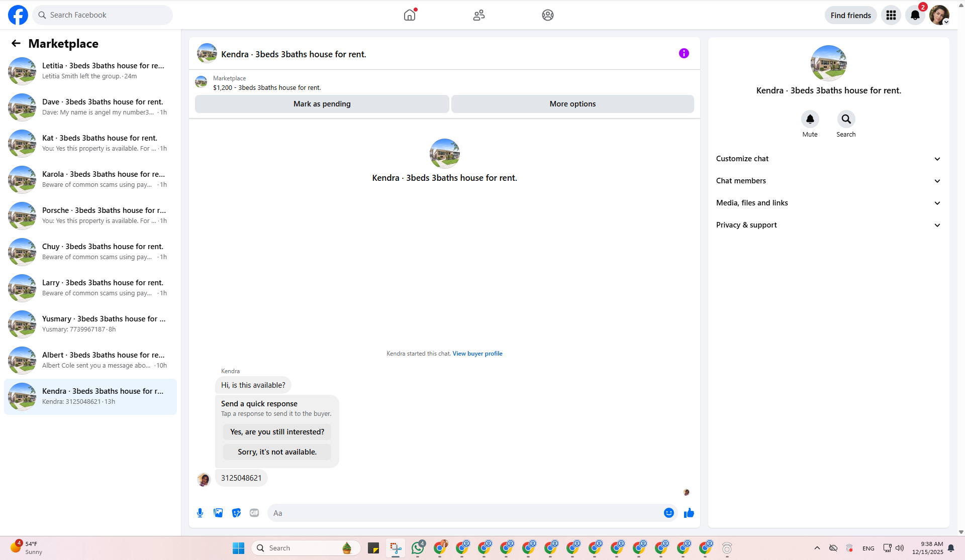The image size is (965, 560).
Task: Open the Groups icon in top navigation
Action: tap(548, 15)
